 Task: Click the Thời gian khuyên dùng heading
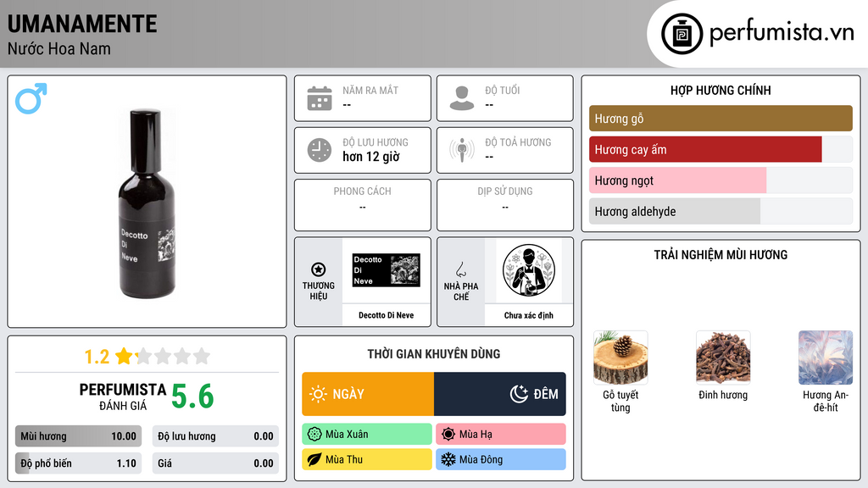coord(434,354)
